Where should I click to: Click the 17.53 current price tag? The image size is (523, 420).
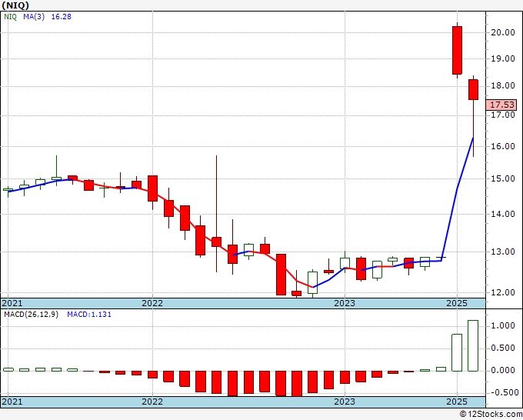[502, 105]
